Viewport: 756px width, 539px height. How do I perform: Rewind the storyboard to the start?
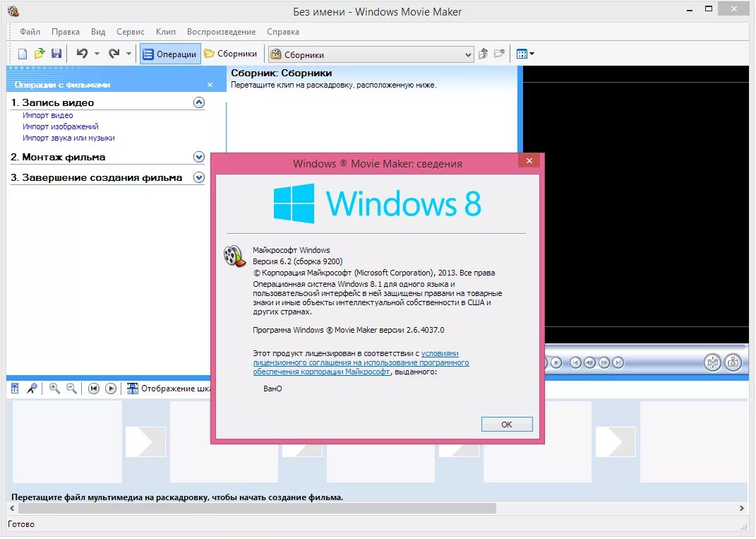94,389
